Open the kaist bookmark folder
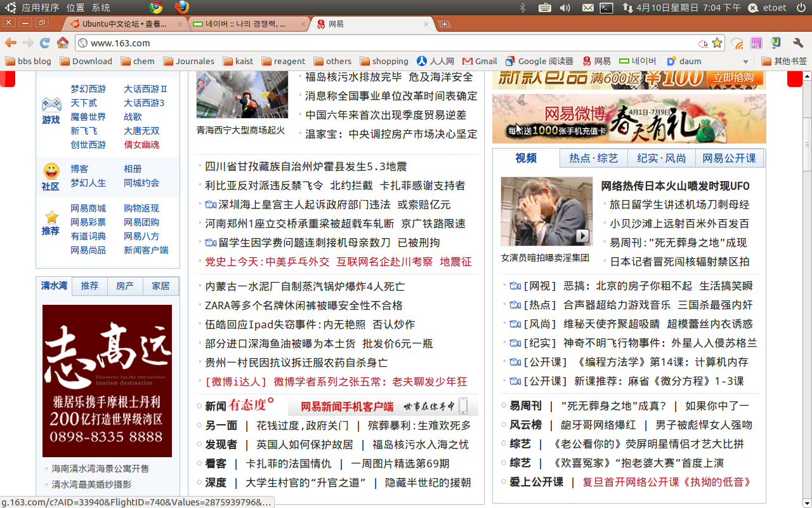 (238, 61)
